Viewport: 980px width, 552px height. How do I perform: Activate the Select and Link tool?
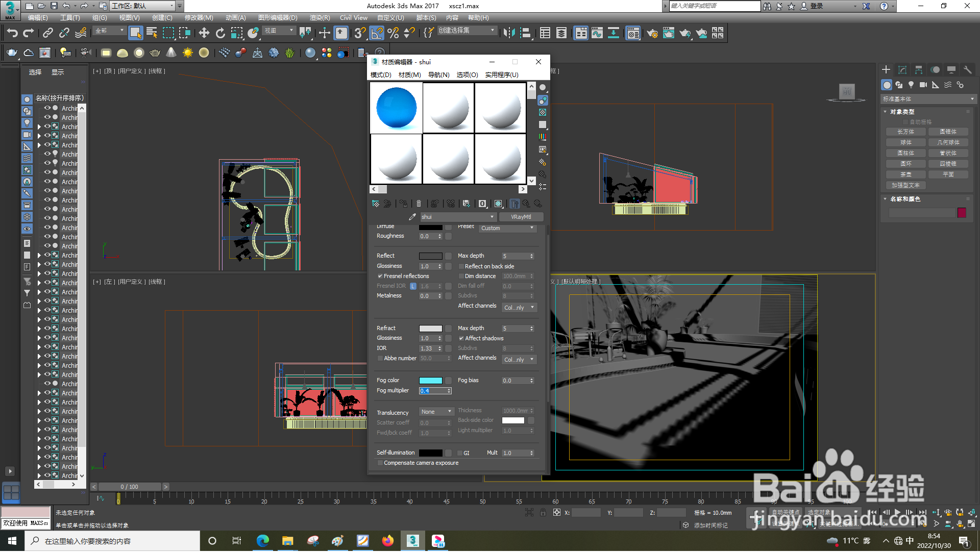click(48, 33)
